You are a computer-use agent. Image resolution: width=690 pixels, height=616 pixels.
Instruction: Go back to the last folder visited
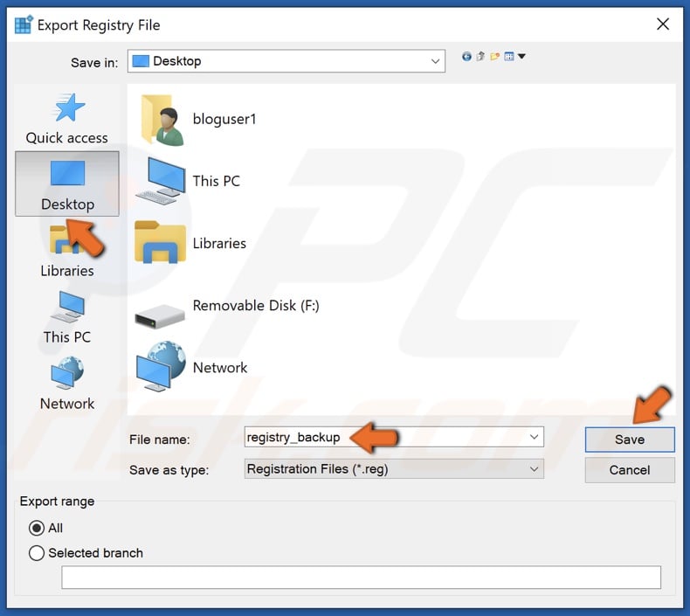tap(466, 57)
